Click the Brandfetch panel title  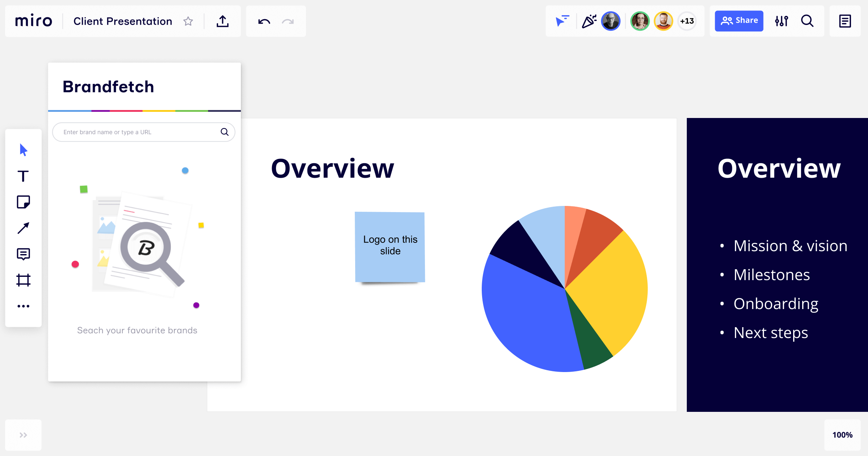point(109,87)
